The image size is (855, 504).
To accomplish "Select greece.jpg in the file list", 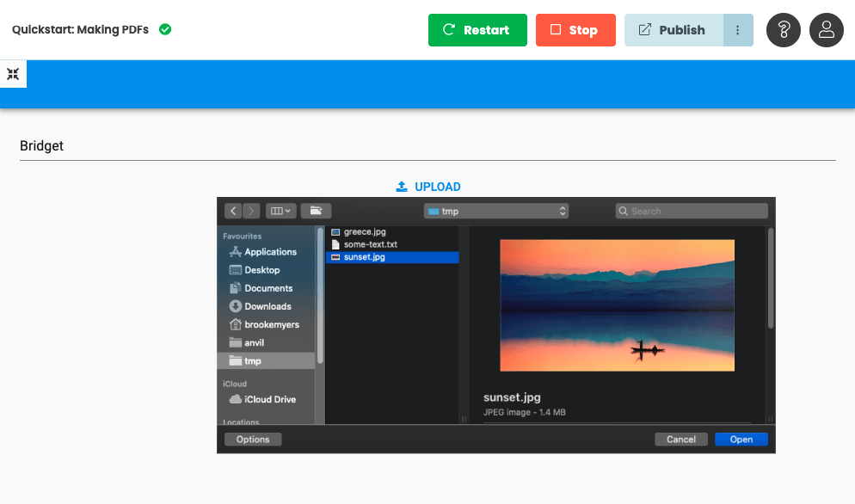I will [x=365, y=231].
